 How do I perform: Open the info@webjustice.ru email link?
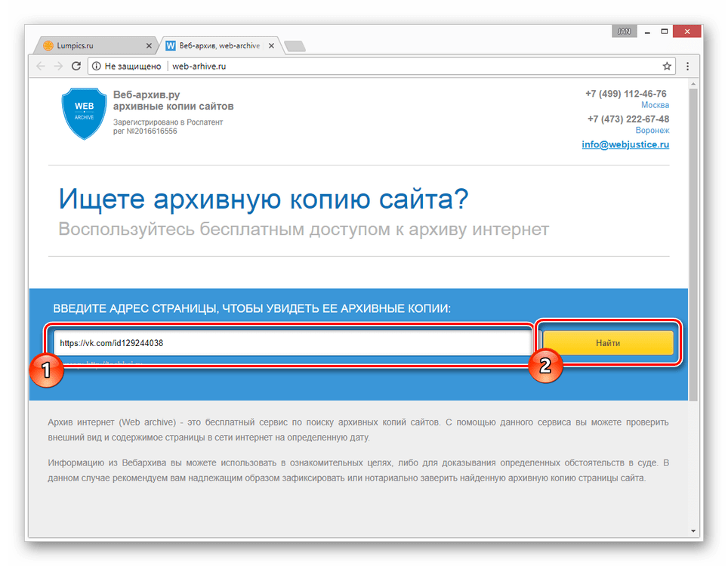(x=625, y=144)
